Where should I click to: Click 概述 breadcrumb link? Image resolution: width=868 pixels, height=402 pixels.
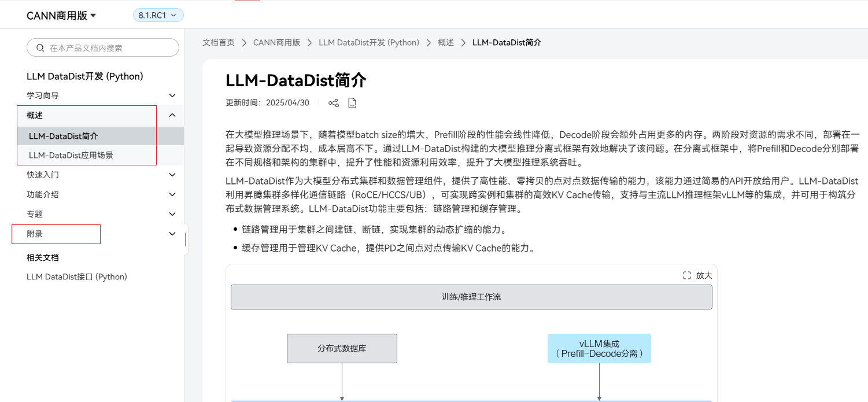[x=446, y=43]
